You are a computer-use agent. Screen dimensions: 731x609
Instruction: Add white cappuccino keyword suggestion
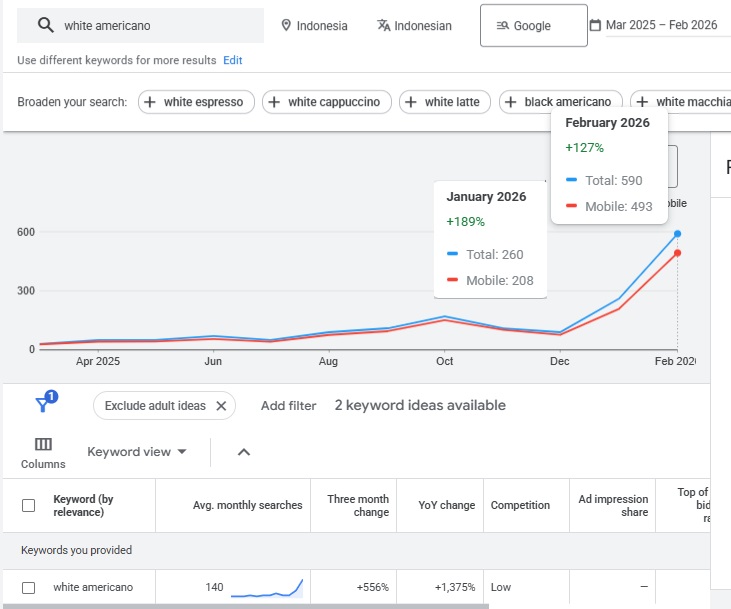[x=325, y=102]
